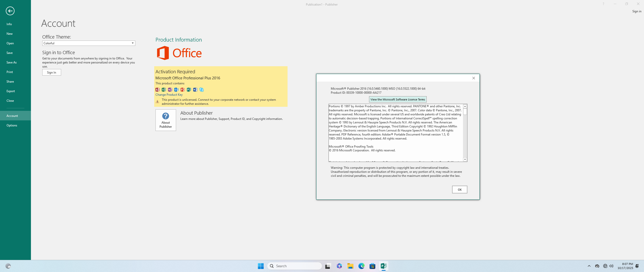Click the Access icon in product list
Screen dimensions: 644x272
(x=157, y=90)
